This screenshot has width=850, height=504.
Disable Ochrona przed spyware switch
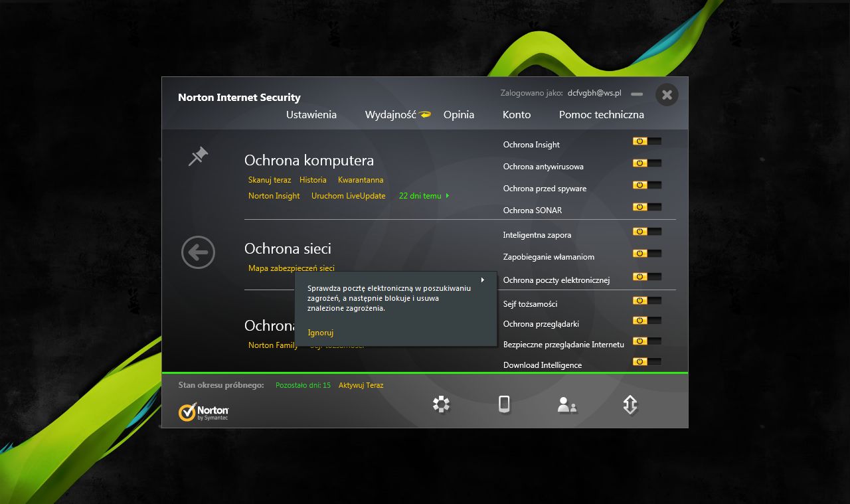(x=647, y=185)
